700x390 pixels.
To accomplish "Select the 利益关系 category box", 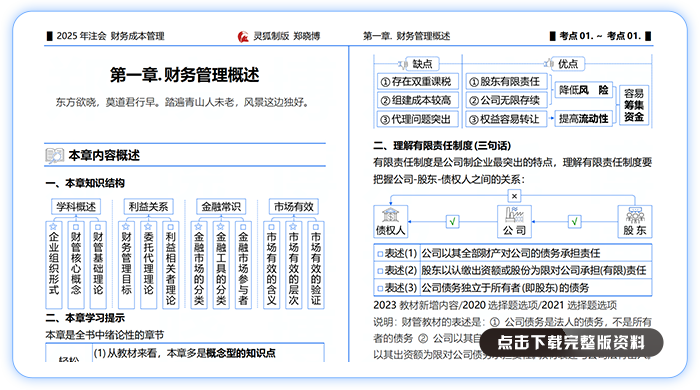I will tap(148, 207).
